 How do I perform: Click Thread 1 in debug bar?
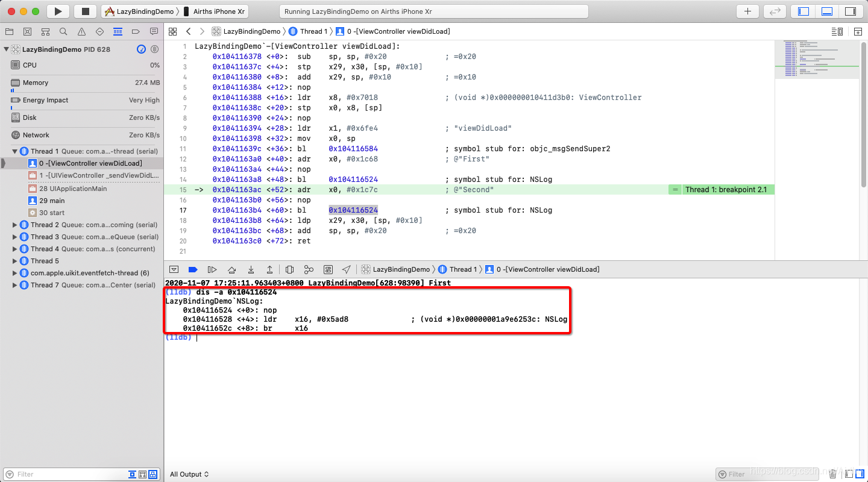(458, 269)
